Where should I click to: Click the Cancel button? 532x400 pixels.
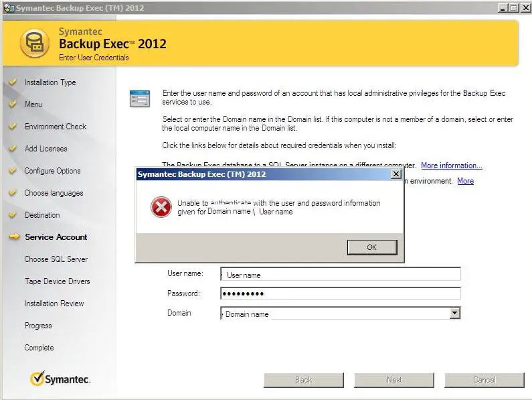click(484, 380)
